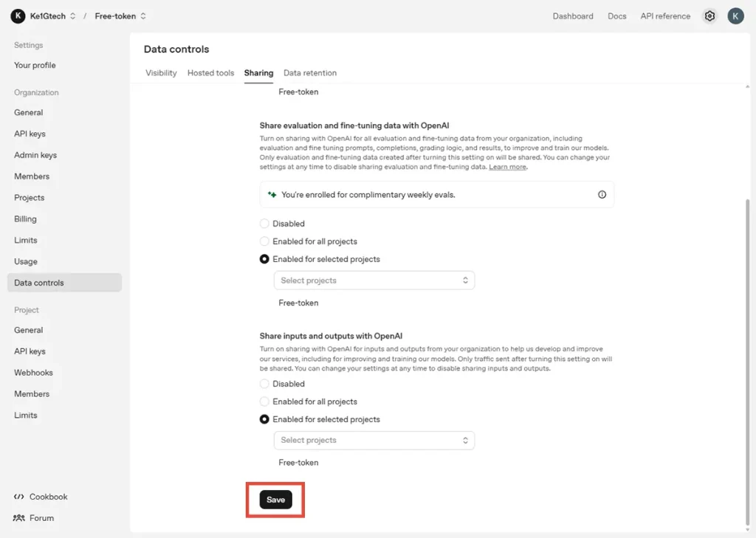Select Enabled for selected projects for inputs and outputs
756x538 pixels.
pyautogui.click(x=264, y=419)
